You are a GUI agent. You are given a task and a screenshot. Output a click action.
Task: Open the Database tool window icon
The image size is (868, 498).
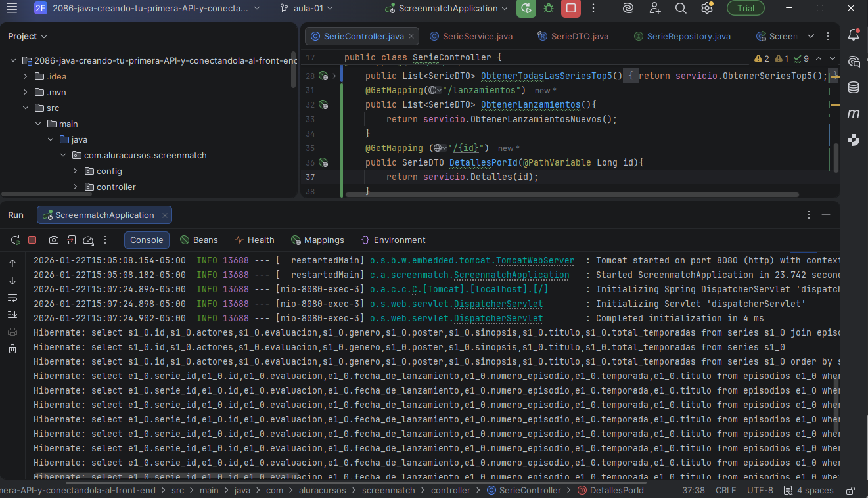854,87
